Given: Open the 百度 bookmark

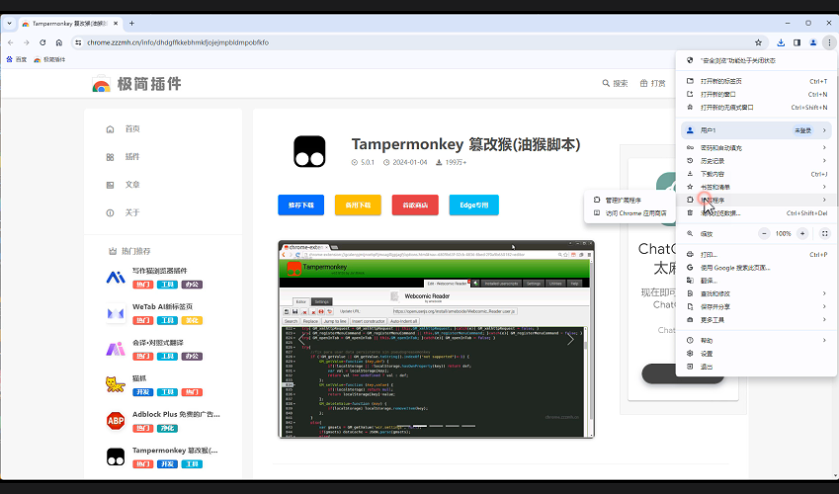Looking at the screenshot, I should (17, 59).
